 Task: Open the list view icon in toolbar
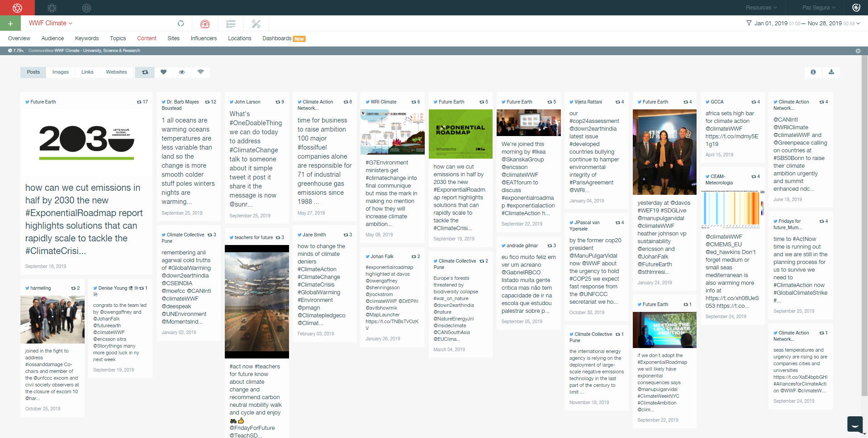pyautogui.click(x=231, y=24)
